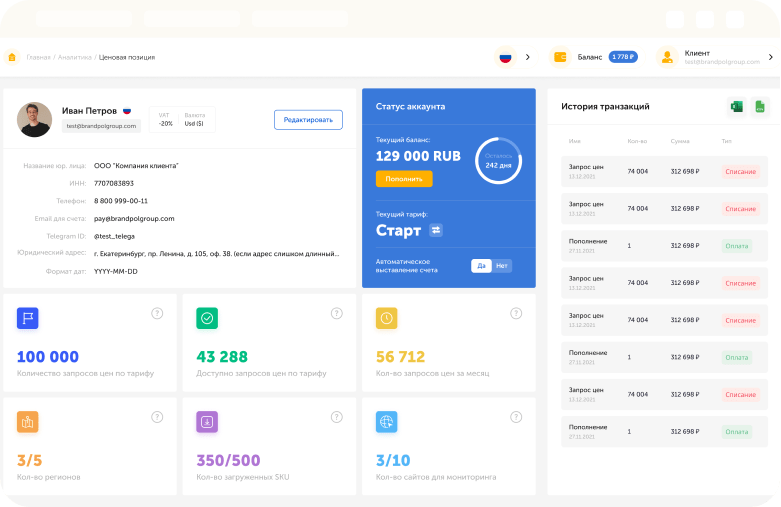Screen dimensions: 781x507
Task: Export transaction history to Excel
Action: tap(736, 107)
